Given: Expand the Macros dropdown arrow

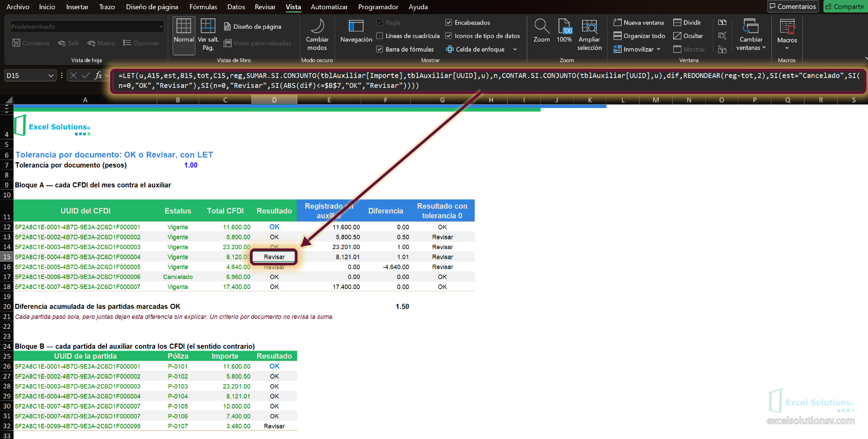Looking at the screenshot, I should [x=787, y=48].
